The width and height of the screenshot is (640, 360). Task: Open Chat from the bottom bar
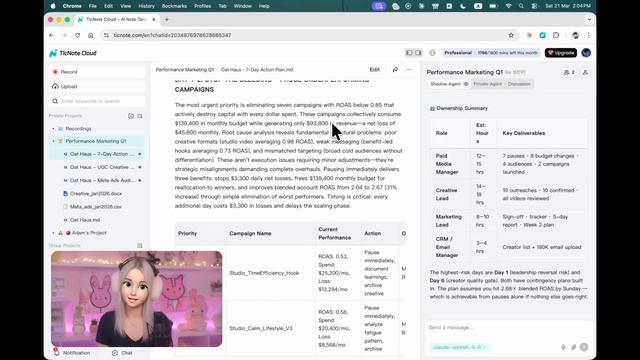pyautogui.click(x=122, y=353)
